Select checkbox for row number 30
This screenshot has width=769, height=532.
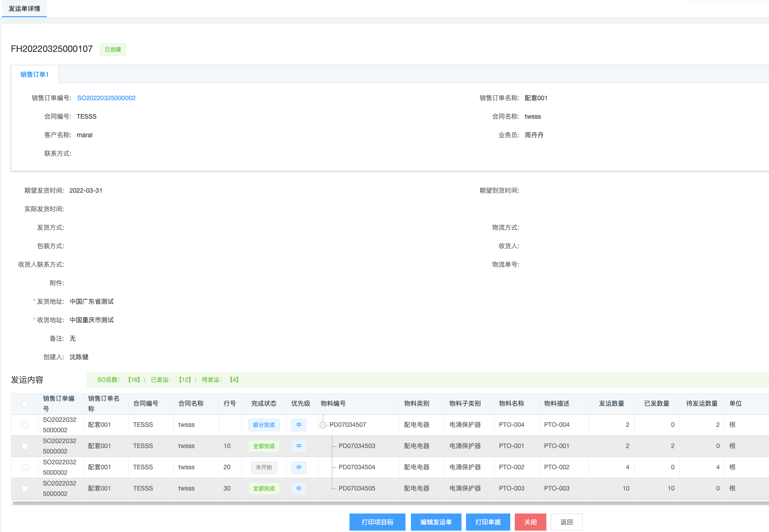[x=25, y=489]
